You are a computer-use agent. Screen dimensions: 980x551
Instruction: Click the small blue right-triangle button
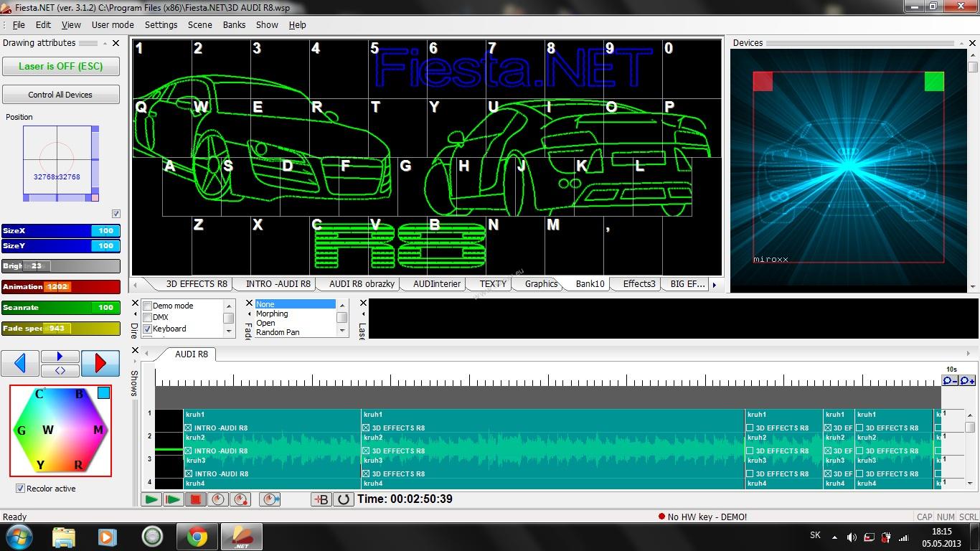tap(60, 357)
